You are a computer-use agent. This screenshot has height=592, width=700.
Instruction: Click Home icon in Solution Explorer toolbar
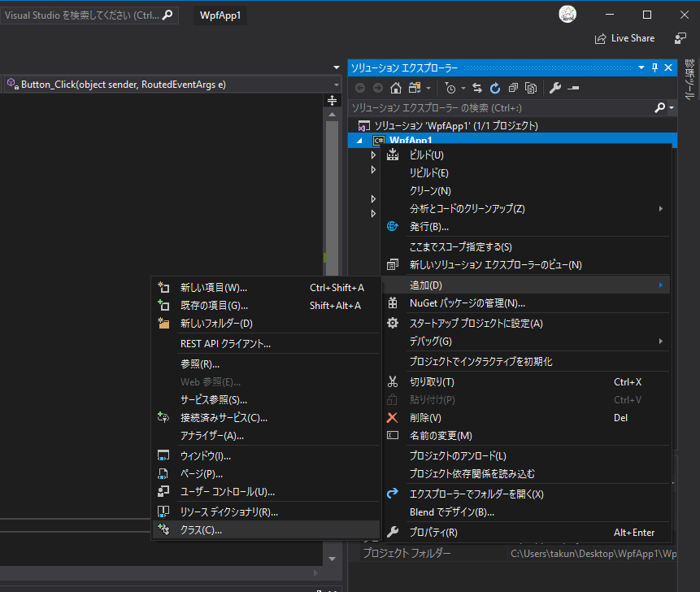[396, 88]
